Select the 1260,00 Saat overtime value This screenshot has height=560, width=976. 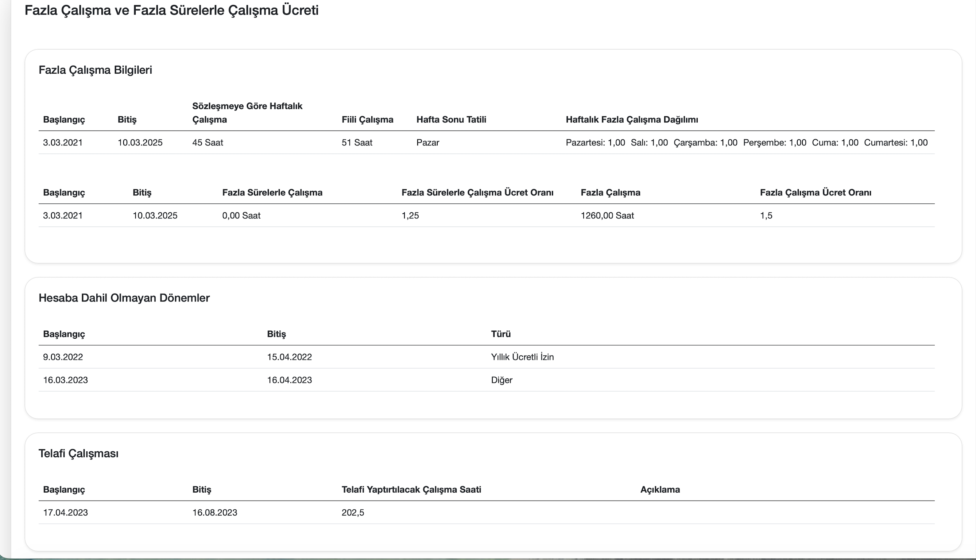607,216
